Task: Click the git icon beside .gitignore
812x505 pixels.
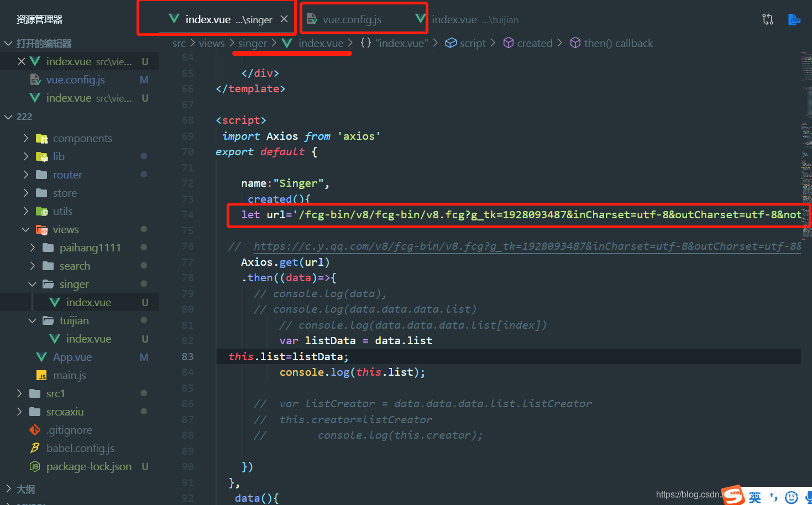Action: point(35,430)
